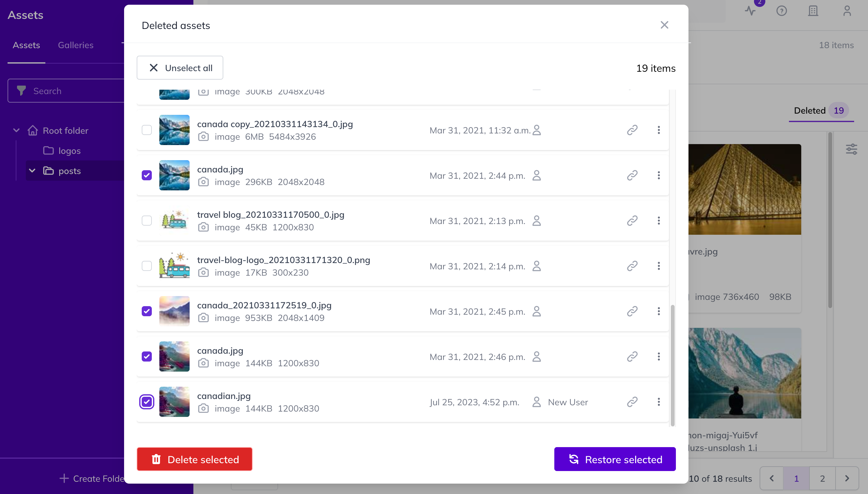
Task: Copy link for canadian.jpg
Action: pyautogui.click(x=632, y=402)
